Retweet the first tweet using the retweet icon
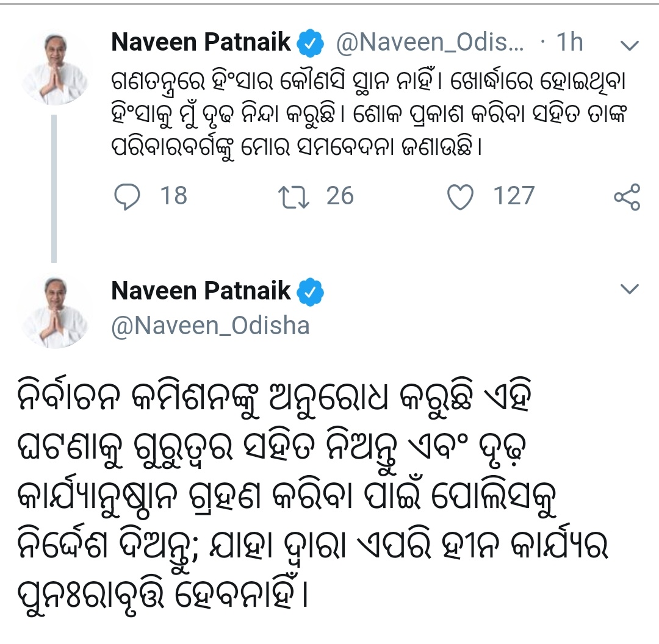Image resolution: width=659 pixels, height=644 pixels. (x=294, y=196)
